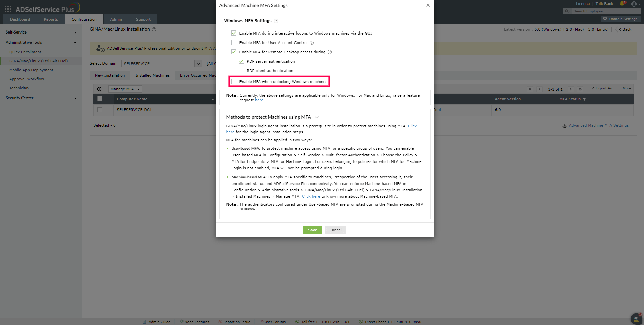Open the Advanced Machine MFA Settings link
The height and width of the screenshot is (325, 644).
click(x=599, y=125)
